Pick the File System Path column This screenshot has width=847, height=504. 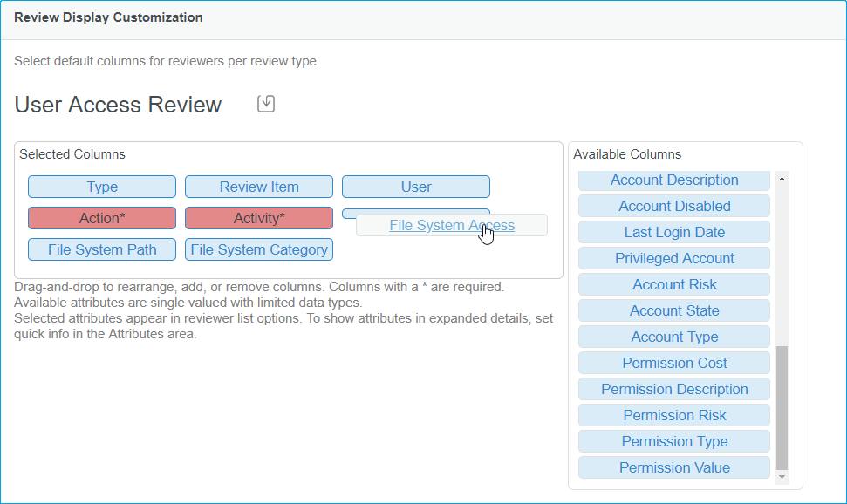pyautogui.click(x=102, y=249)
